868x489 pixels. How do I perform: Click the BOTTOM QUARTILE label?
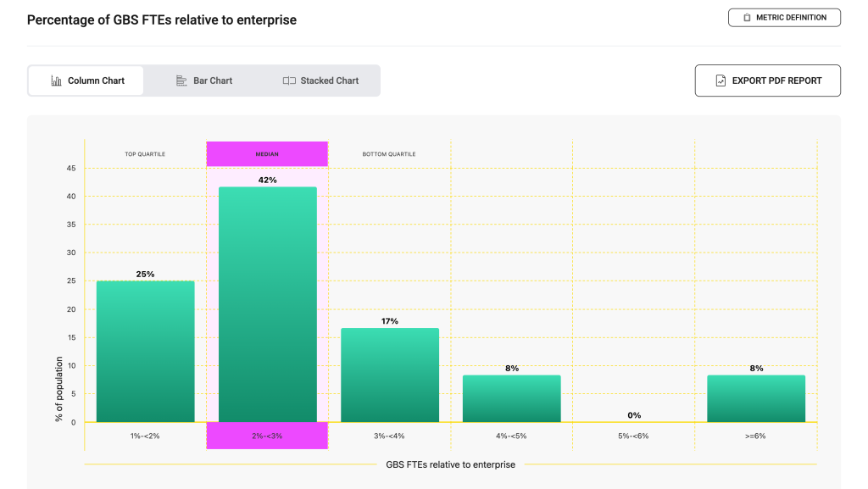[x=389, y=154]
